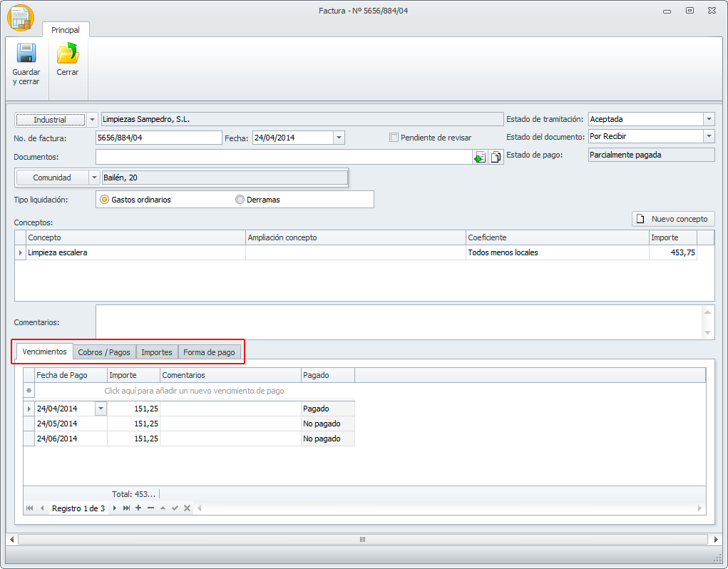Click the Nuevo concepto button
The width and height of the screenshot is (728, 569).
click(673, 219)
